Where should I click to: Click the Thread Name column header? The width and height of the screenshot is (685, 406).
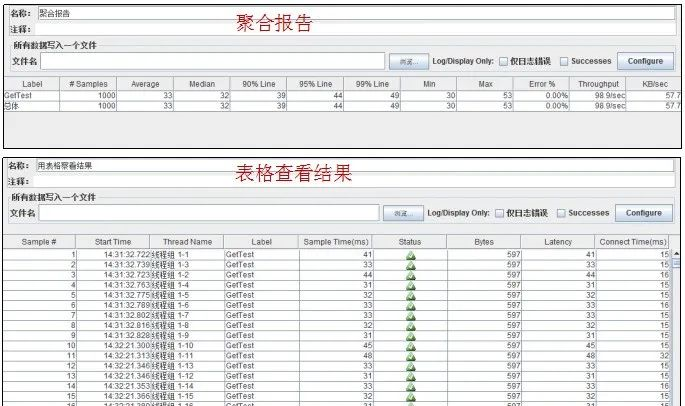(187, 242)
